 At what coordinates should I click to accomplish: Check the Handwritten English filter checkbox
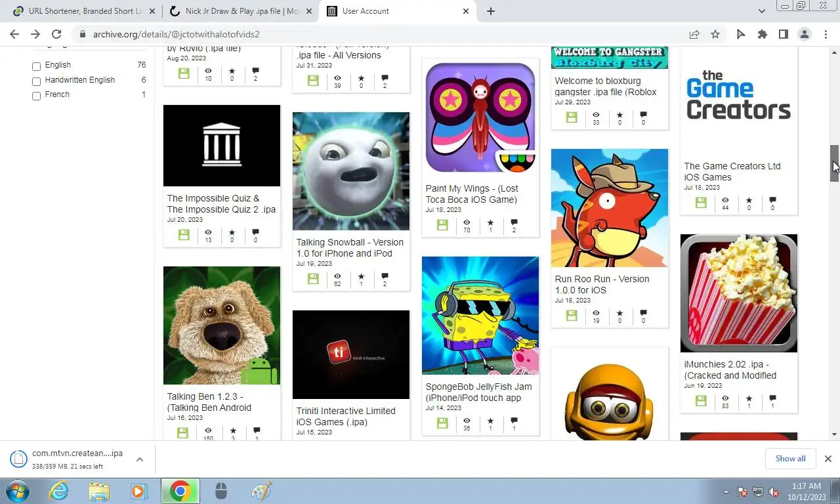coord(36,81)
